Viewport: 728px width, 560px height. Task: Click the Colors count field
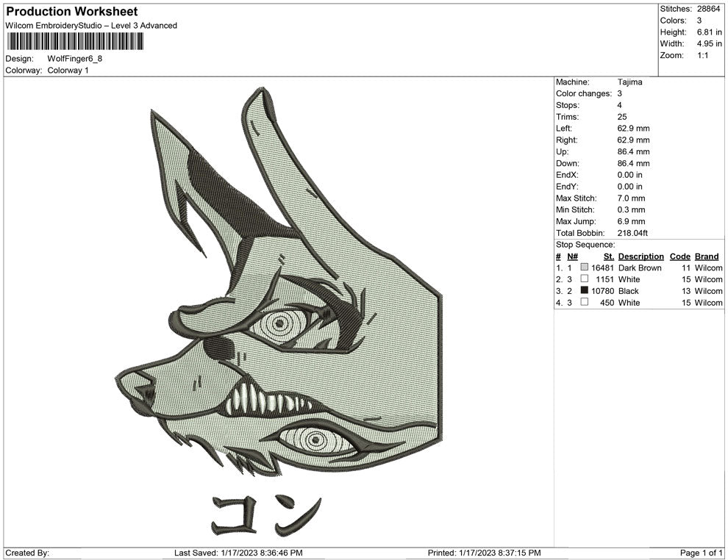682,21
